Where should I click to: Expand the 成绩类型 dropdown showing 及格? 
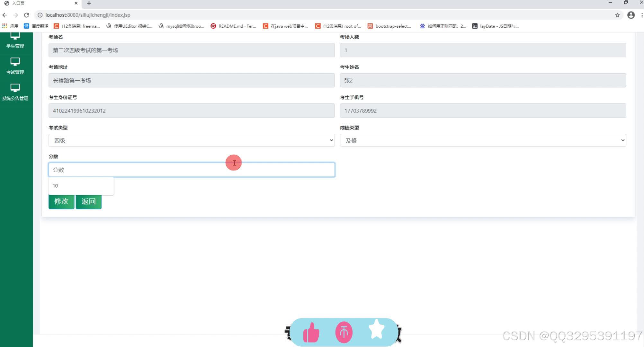pos(483,140)
